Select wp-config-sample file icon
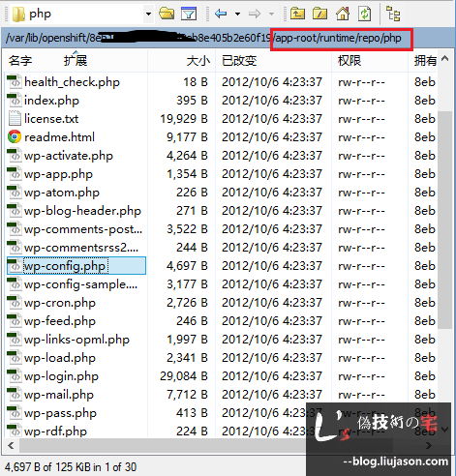Screen dimensions: 456x476 coord(15,284)
